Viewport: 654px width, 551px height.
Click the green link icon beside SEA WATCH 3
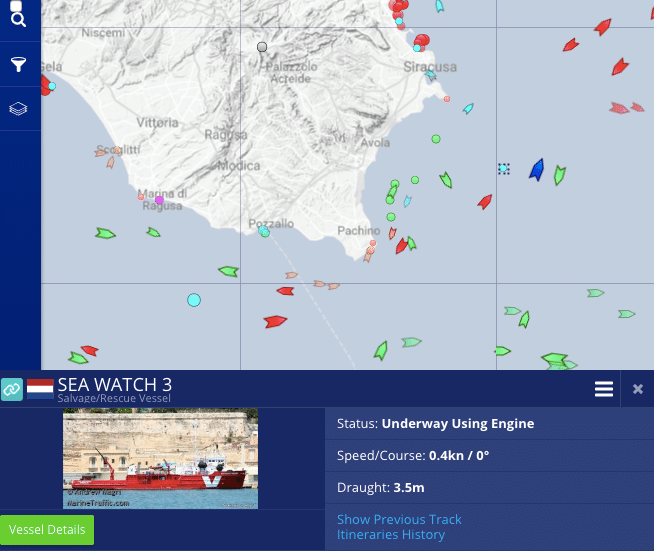pos(12,389)
